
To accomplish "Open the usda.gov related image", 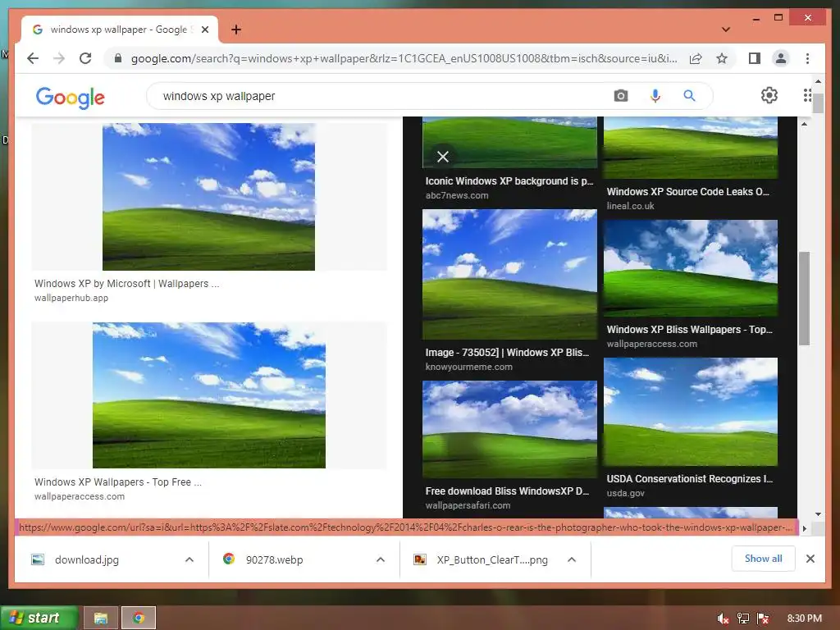I will pyautogui.click(x=691, y=412).
